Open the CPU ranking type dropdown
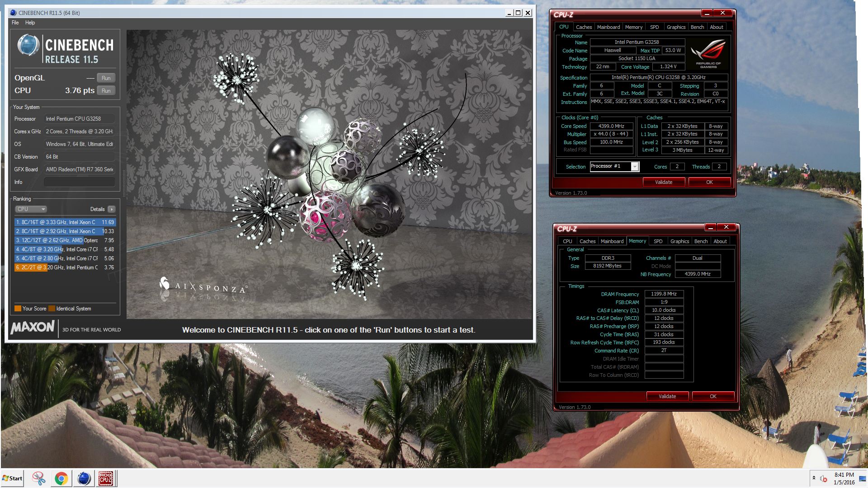 (x=31, y=209)
